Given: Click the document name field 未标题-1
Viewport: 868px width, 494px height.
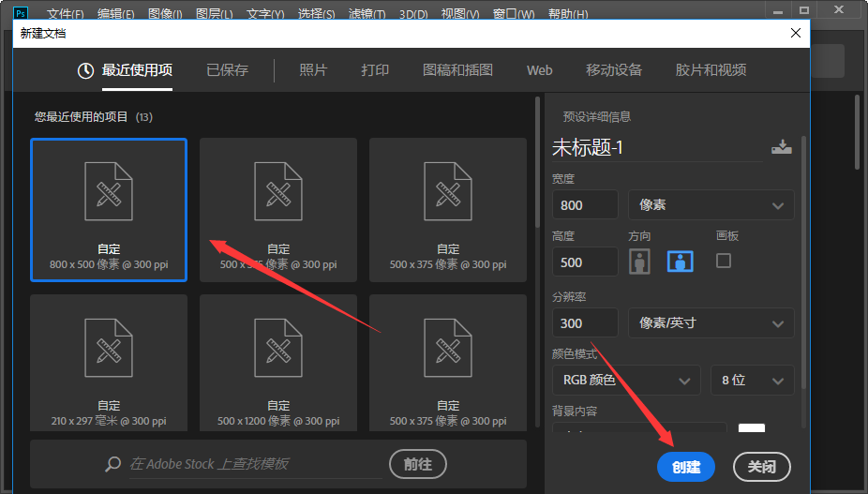Looking at the screenshot, I should [657, 148].
